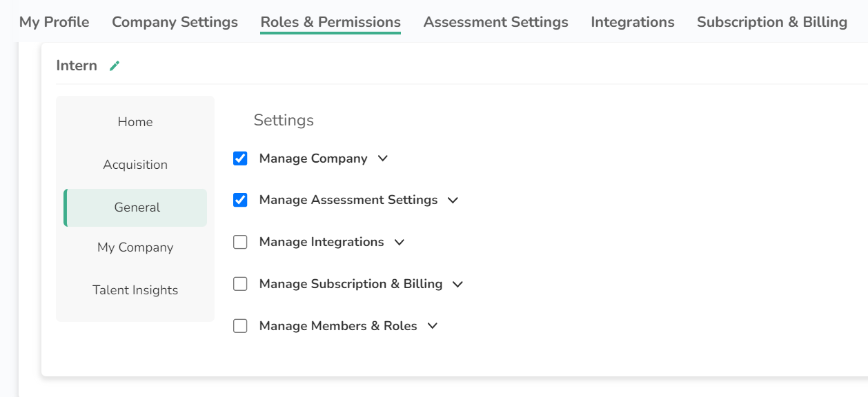Switch to the Company Settings tab
This screenshot has height=397, width=868.
[175, 22]
